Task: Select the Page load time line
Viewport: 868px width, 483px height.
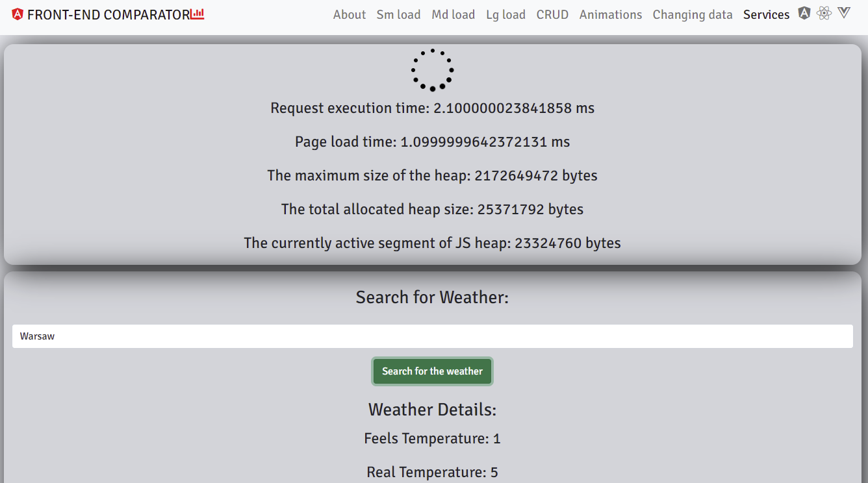Action: [432, 142]
